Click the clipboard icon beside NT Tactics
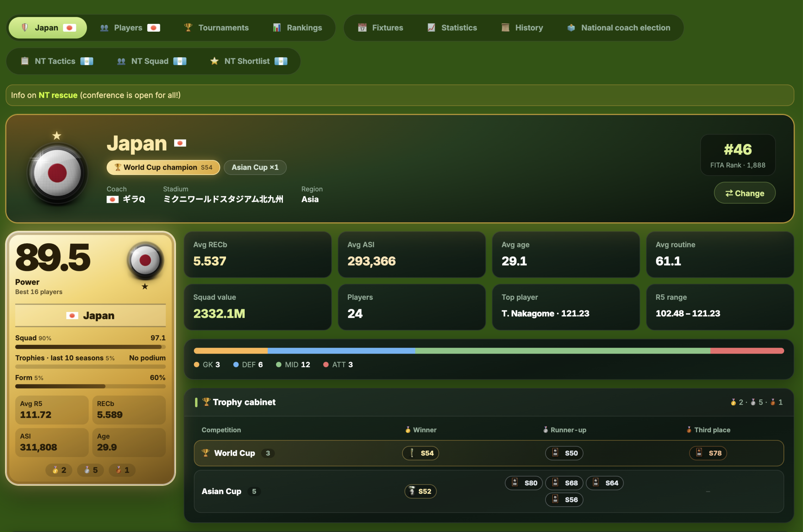Viewport: 803px width, 532px height. [x=25, y=61]
